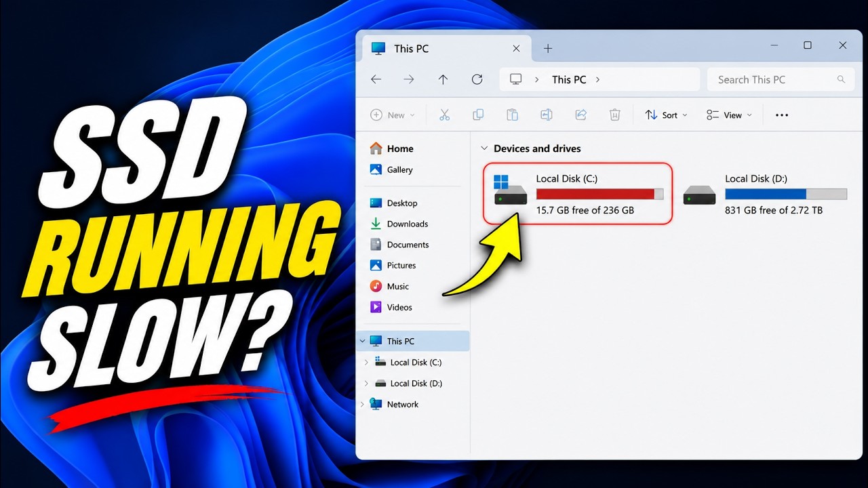
Task: Click the '831 GB free of 2.72 TB' text
Action: pyautogui.click(x=774, y=210)
